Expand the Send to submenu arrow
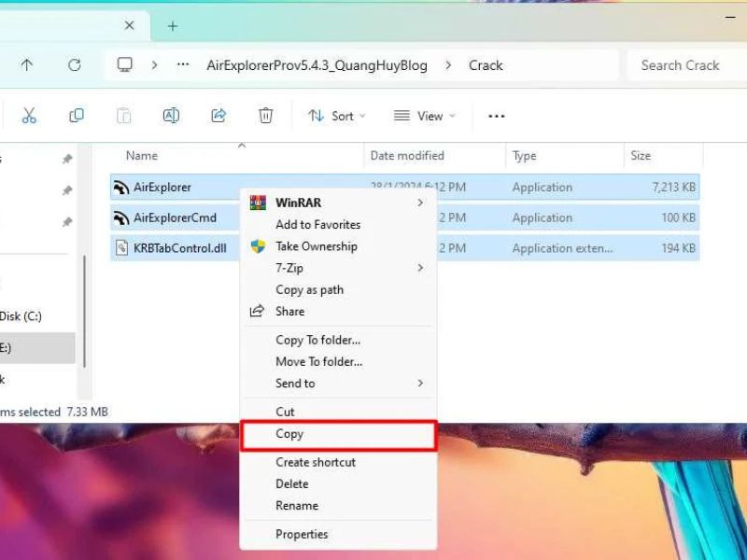 tap(420, 383)
